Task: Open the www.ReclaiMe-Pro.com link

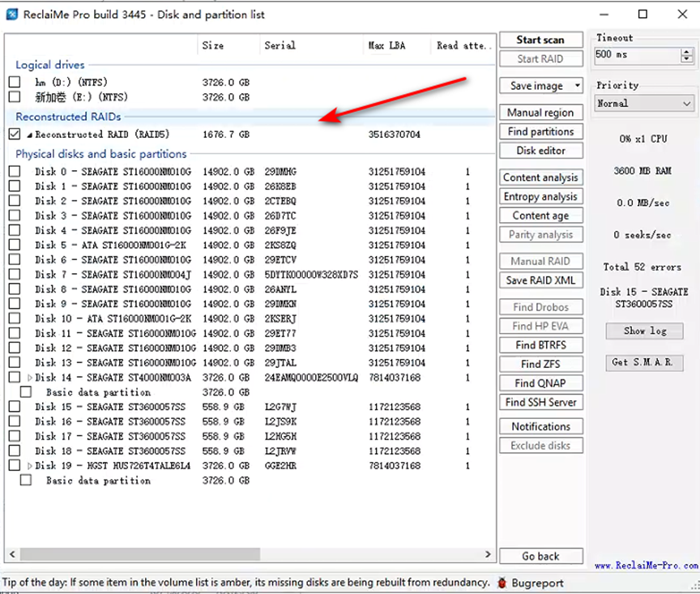Action: pyautogui.click(x=646, y=566)
